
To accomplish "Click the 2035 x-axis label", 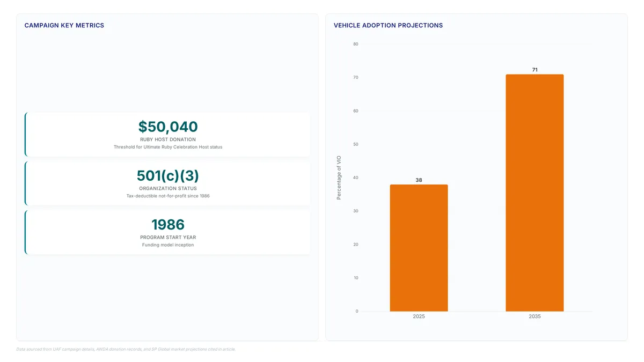I will point(535,316).
